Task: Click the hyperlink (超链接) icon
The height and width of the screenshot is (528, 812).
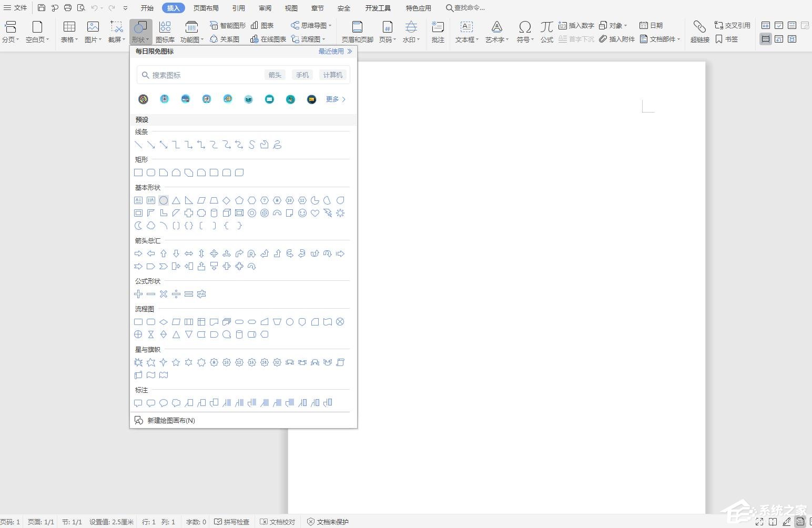Action: 699,31
